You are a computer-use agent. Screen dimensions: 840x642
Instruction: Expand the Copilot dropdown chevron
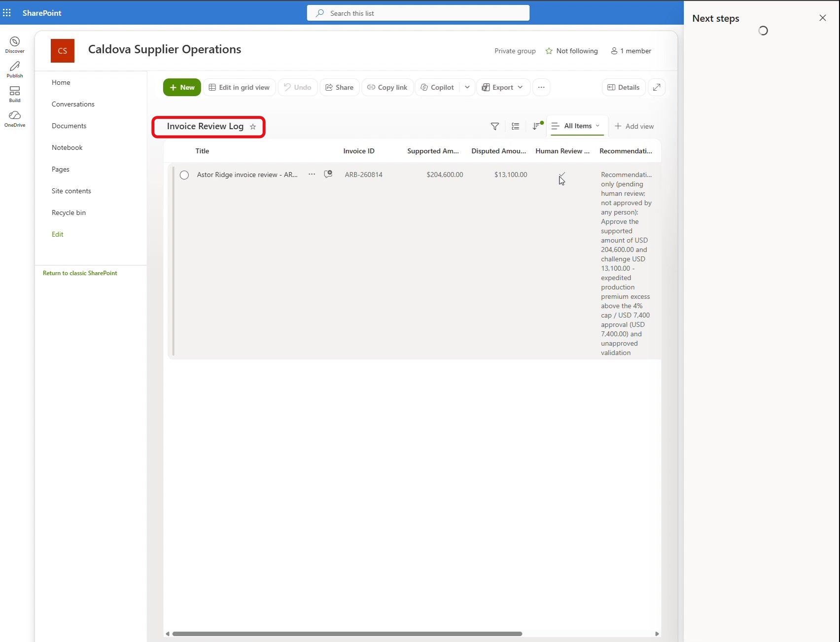(x=467, y=87)
